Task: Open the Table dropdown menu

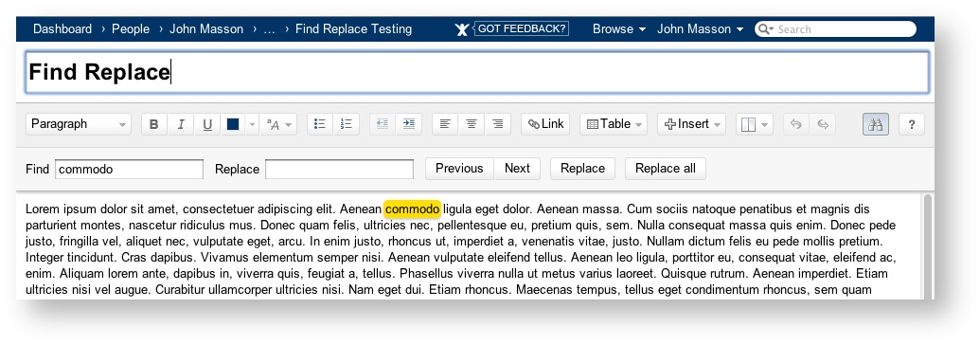Action: point(614,124)
